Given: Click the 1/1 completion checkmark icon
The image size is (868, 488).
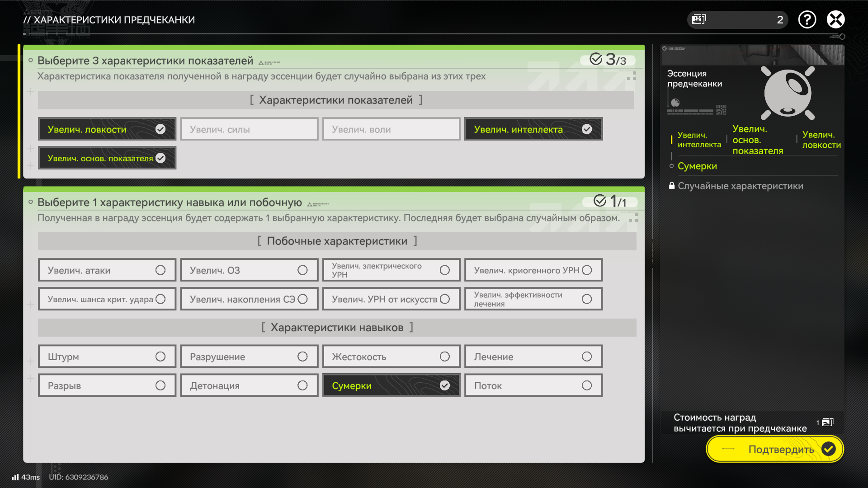Looking at the screenshot, I should [x=599, y=201].
